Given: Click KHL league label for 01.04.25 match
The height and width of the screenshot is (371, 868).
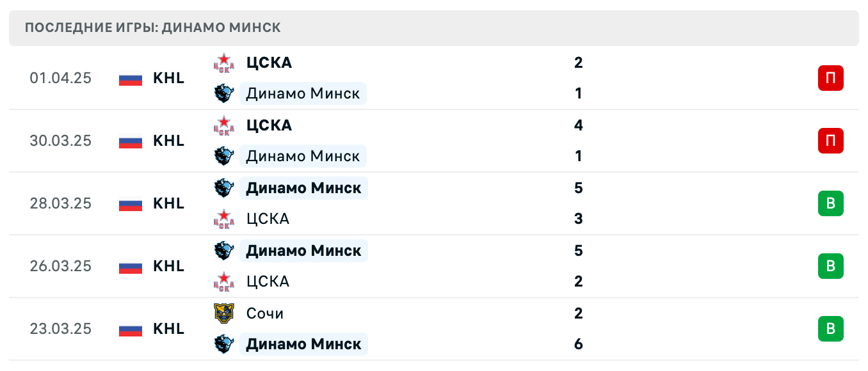Looking at the screenshot, I should click(169, 78).
